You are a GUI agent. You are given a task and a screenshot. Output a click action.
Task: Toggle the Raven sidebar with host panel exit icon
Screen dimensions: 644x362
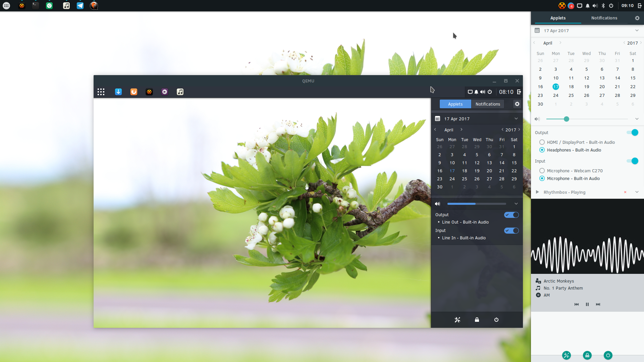pos(640,6)
